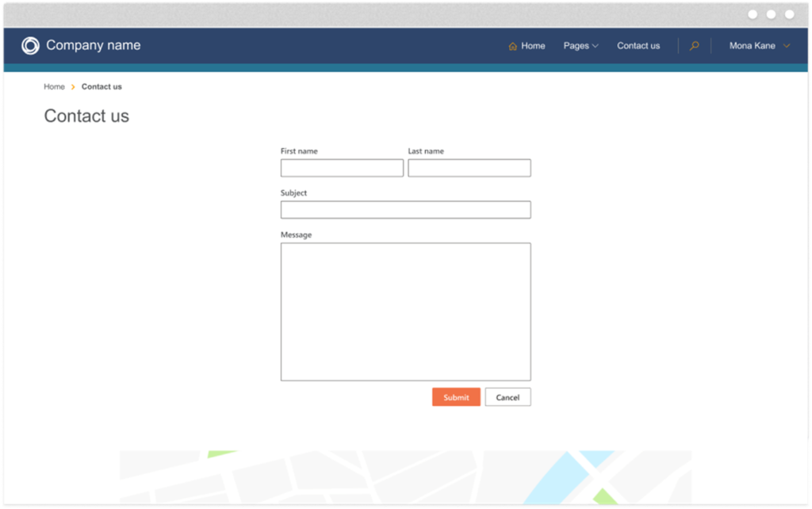Focus the Last name field
Viewport: 812px width, 509px height.
pyautogui.click(x=469, y=168)
